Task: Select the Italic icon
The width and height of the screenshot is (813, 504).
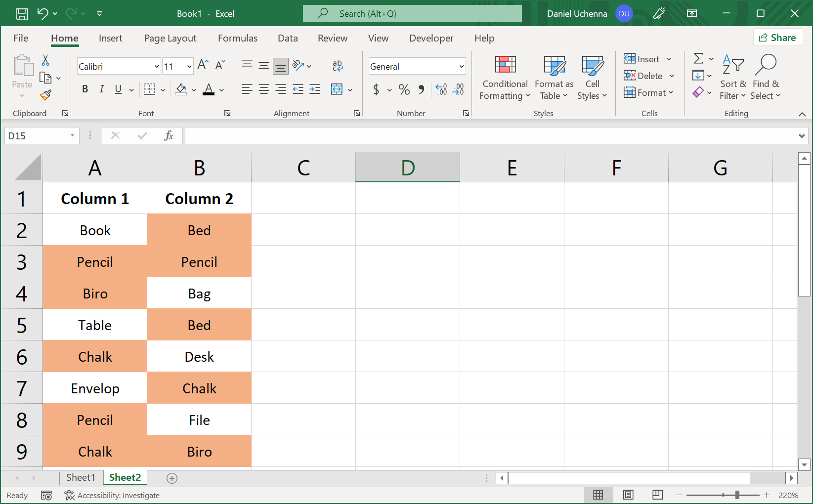Action: point(101,89)
